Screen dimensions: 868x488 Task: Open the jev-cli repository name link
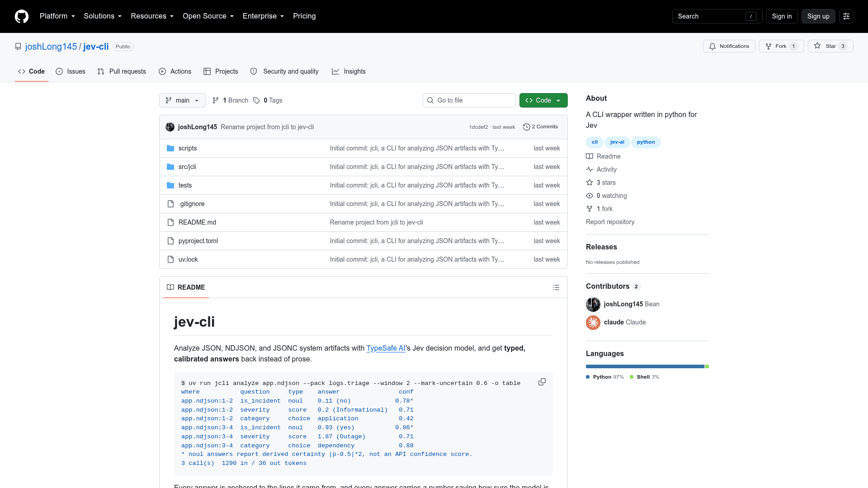96,47
